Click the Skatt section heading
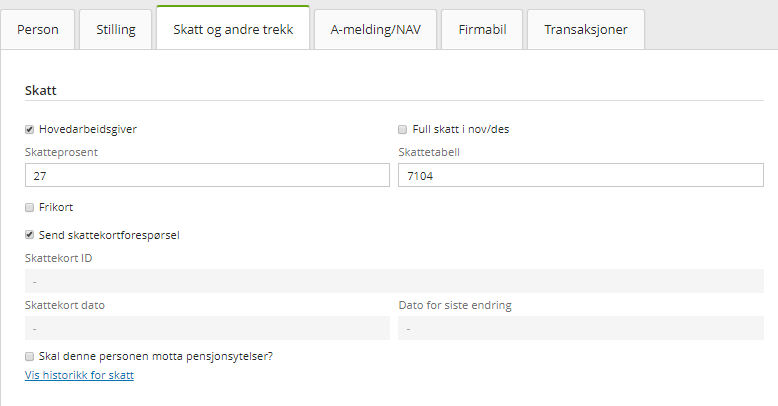 coord(41,90)
